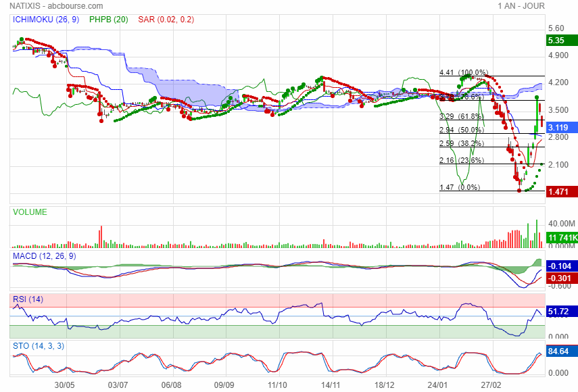Screen dimensions: 578x392
Task: Click the blue 51.72 RSI value tag
Action: [x=562, y=312]
